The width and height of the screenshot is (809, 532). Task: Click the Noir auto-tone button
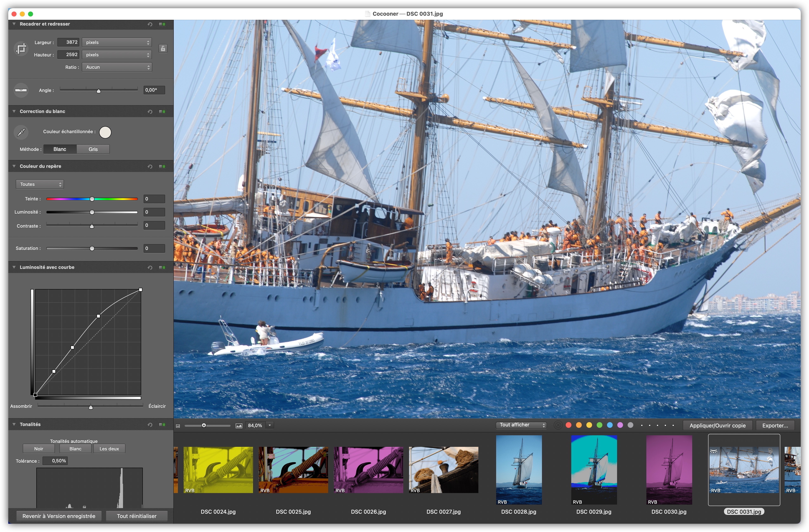[39, 449]
